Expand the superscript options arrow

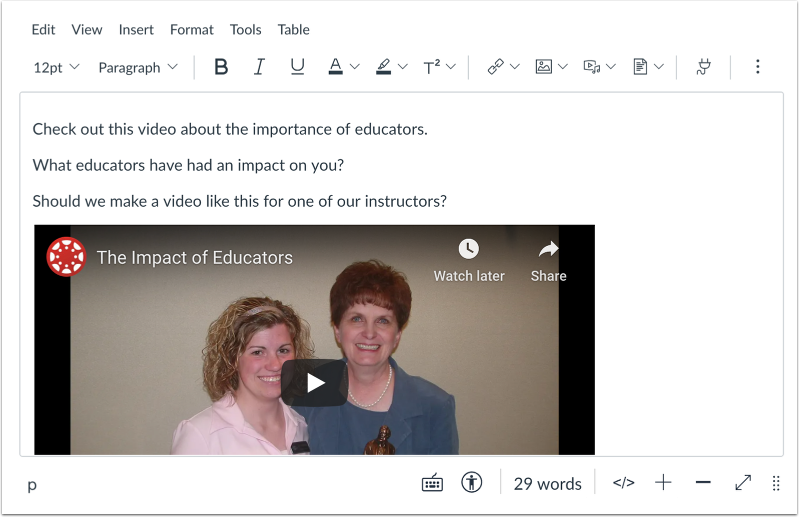[450, 67]
